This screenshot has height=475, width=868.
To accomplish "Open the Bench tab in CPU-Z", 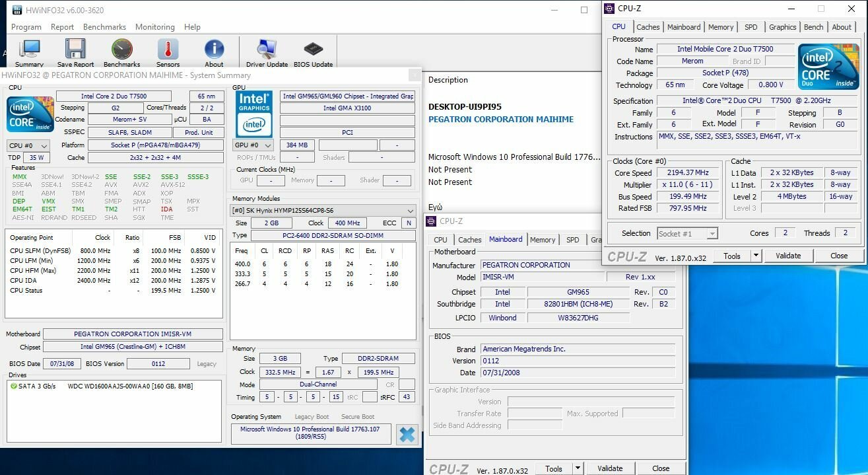I will click(814, 27).
